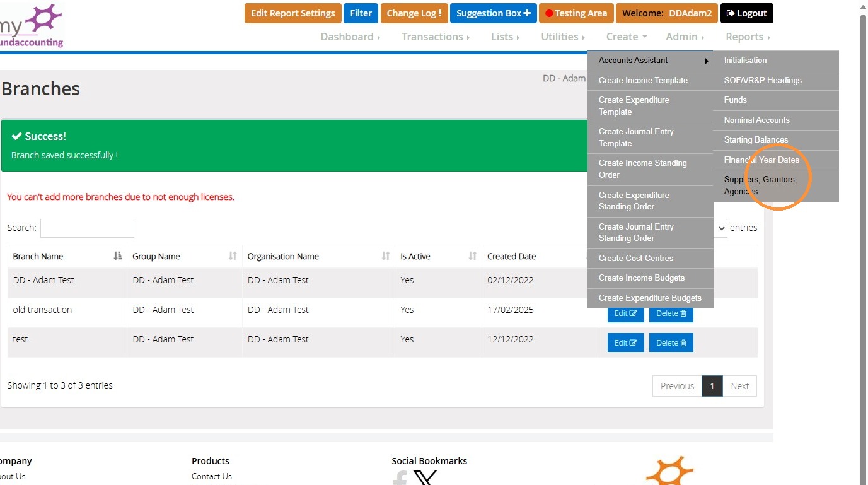Choose Create Journal Entry Template
This screenshot has width=868, height=485.
(650, 137)
